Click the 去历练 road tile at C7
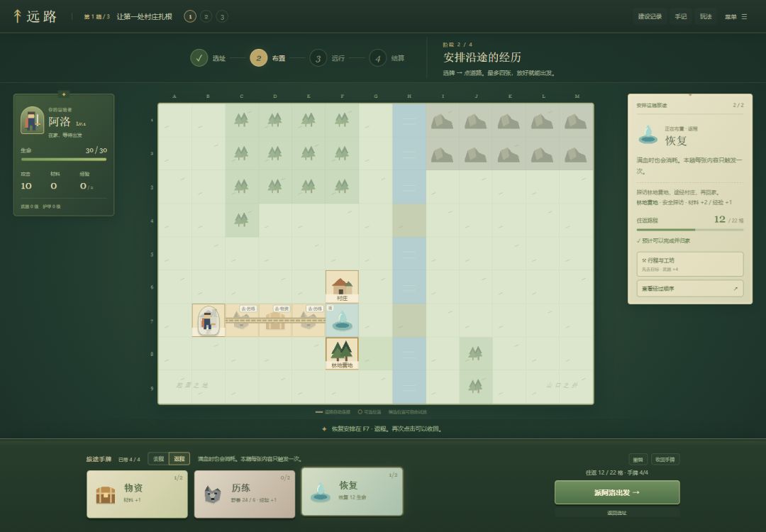The height and width of the screenshot is (532, 766). (242, 320)
